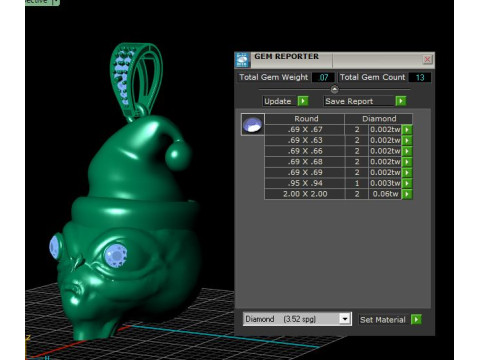Click the Round column header
The height and width of the screenshot is (360, 480).
[x=305, y=119]
